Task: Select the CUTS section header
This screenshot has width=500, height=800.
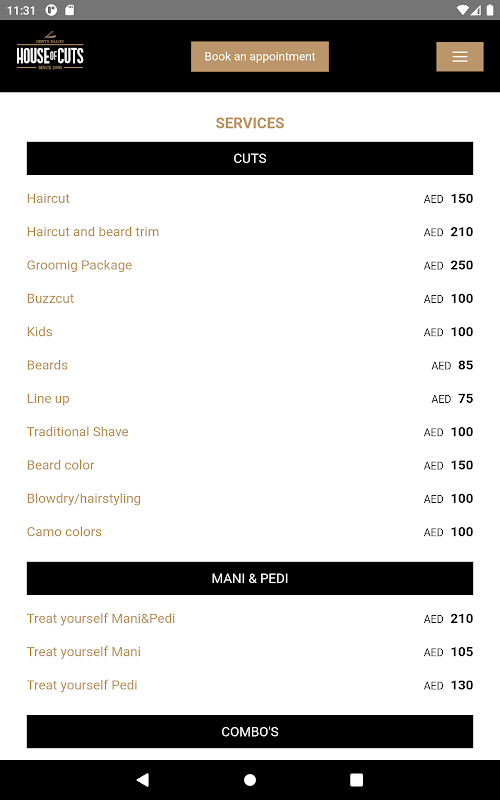Action: 250,158
